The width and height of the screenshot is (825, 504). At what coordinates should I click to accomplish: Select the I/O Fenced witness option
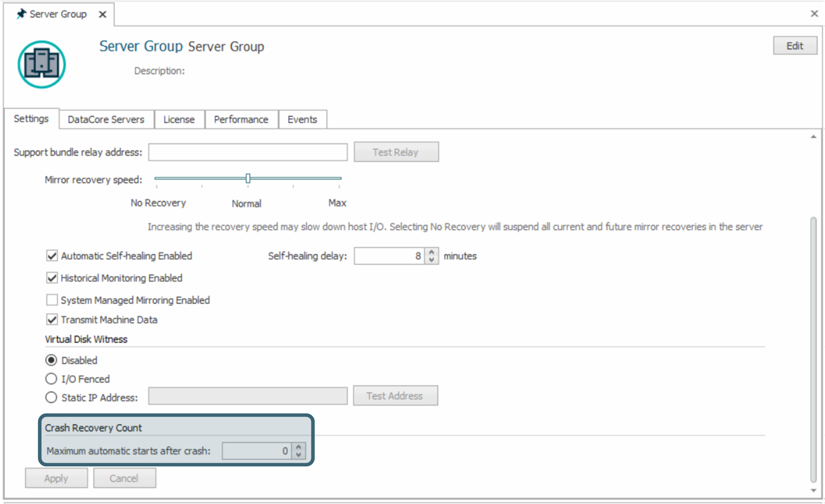click(x=51, y=379)
